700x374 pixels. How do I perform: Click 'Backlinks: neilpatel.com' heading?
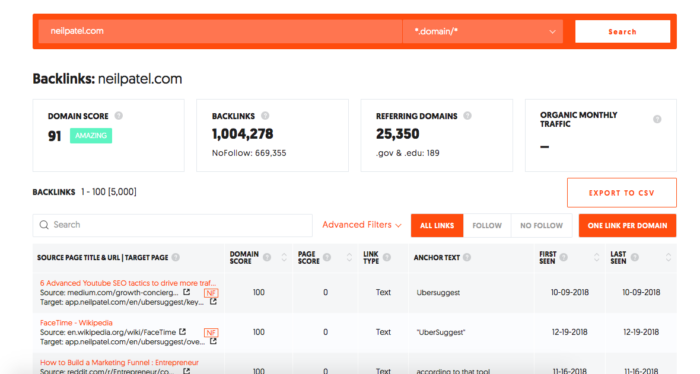point(107,79)
